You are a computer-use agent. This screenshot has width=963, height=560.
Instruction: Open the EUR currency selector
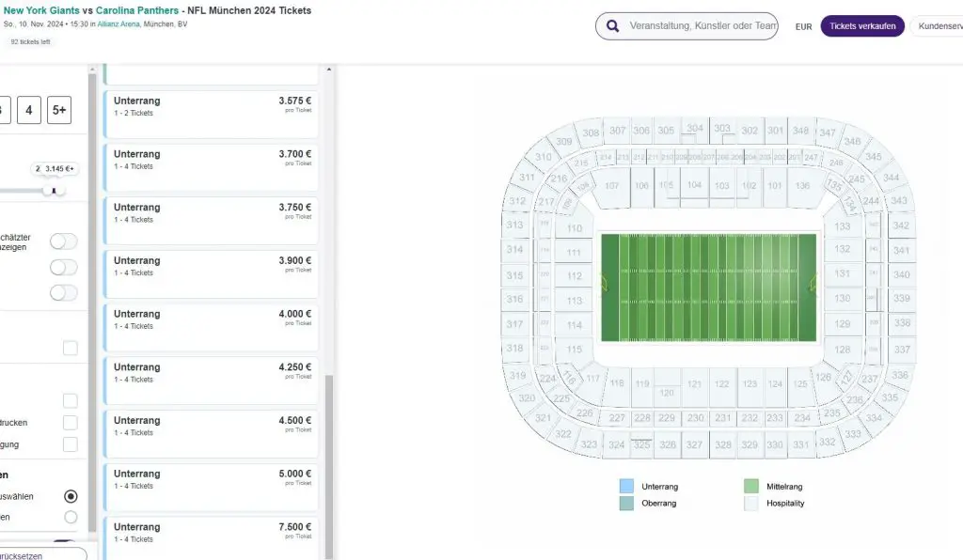tap(803, 27)
